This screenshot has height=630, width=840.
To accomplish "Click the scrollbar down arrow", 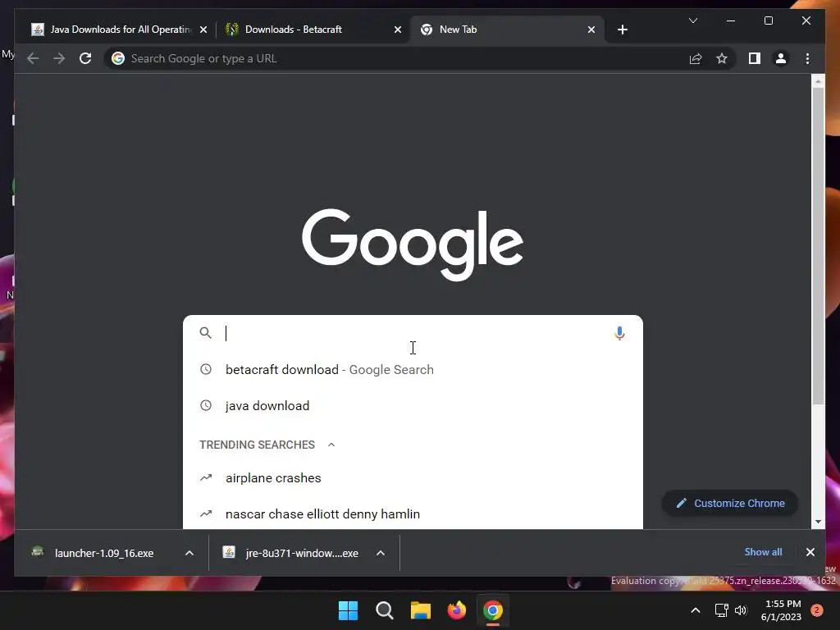I will [818, 521].
